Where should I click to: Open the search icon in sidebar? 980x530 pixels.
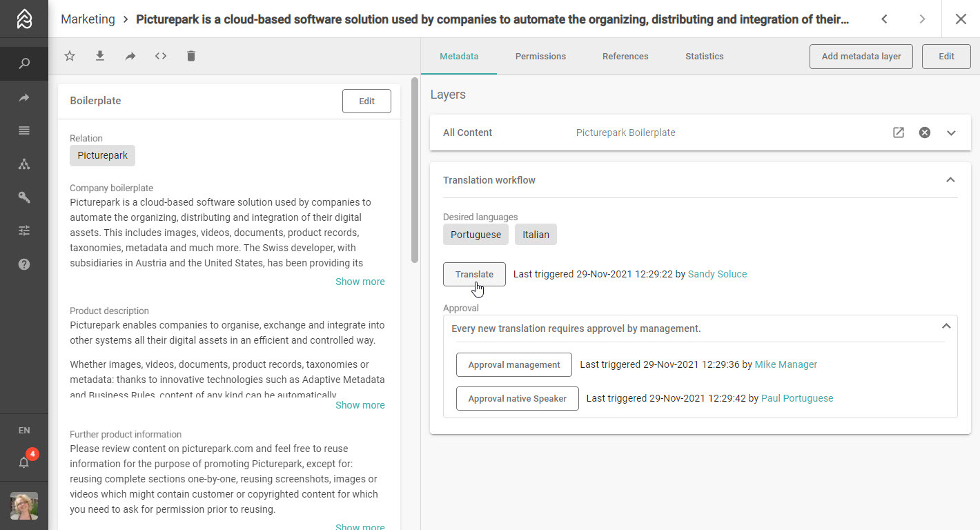[24, 63]
